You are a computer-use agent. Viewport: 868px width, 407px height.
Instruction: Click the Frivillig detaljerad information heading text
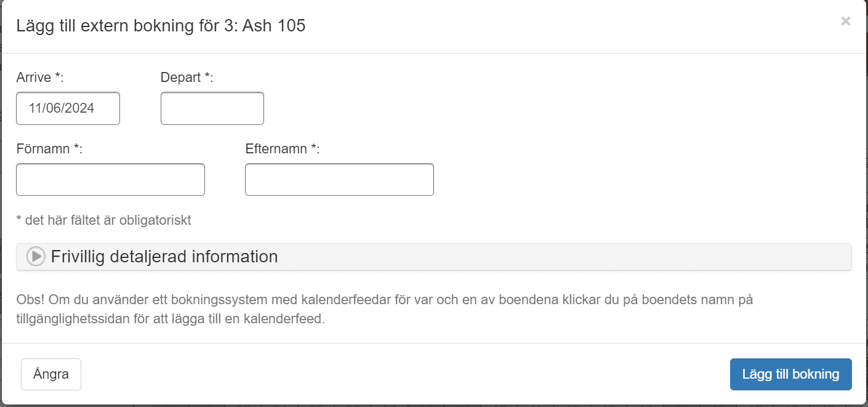point(164,256)
